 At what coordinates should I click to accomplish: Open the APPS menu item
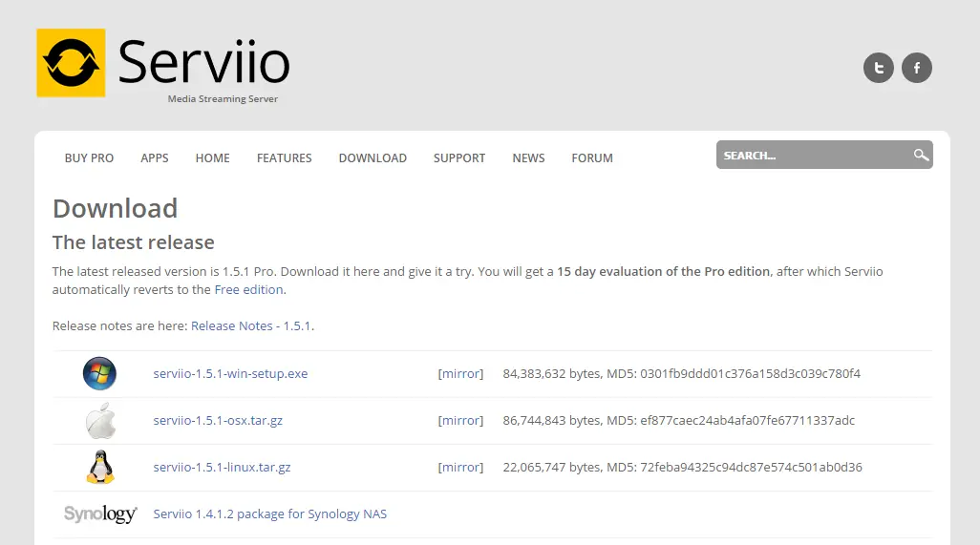point(155,157)
